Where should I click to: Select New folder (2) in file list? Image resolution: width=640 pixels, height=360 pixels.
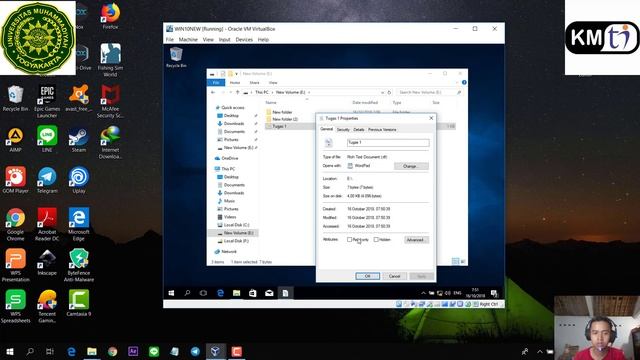click(282, 119)
